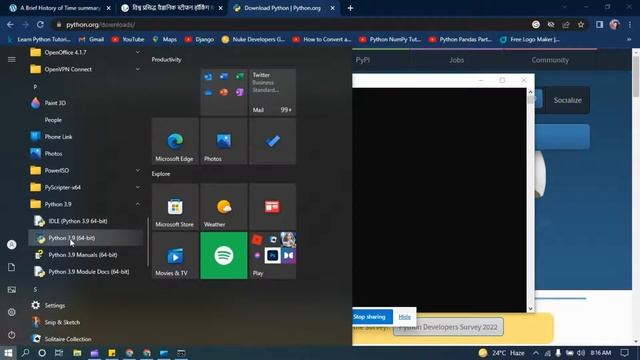Open the Play games folder tile
This screenshot has width=640, height=360.
click(273, 256)
